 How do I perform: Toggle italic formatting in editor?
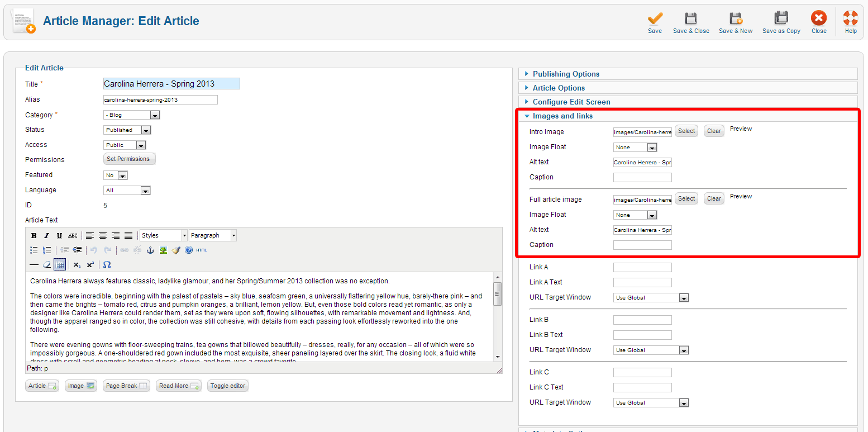[47, 236]
